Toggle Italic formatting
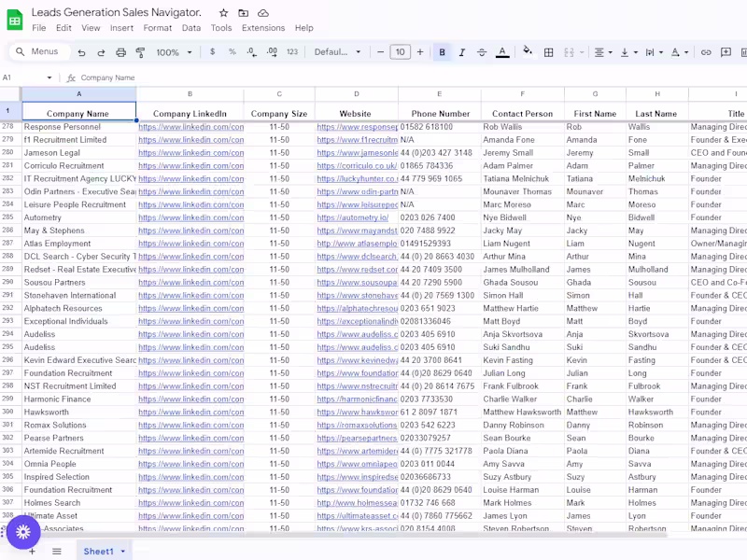Viewport: 747px width, 560px height. click(461, 52)
